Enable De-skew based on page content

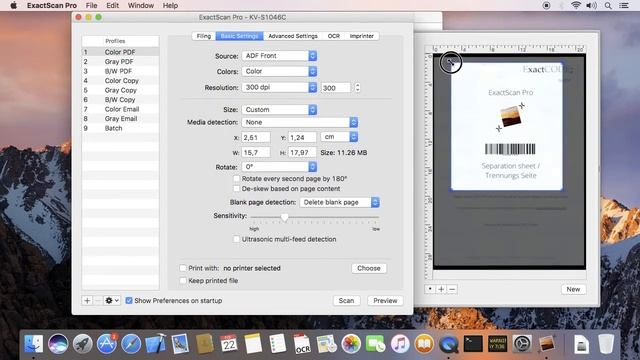click(236, 189)
